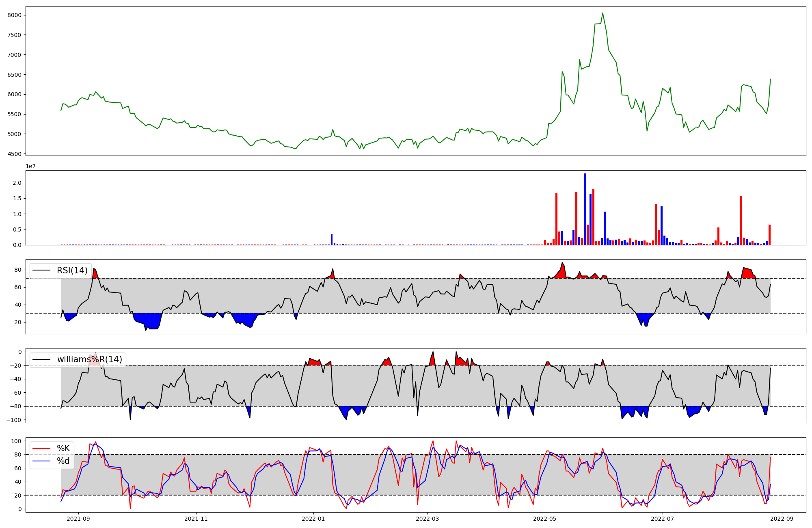Click the 2021-09 x-axis date label
This screenshot has width=812, height=528.
(78, 519)
